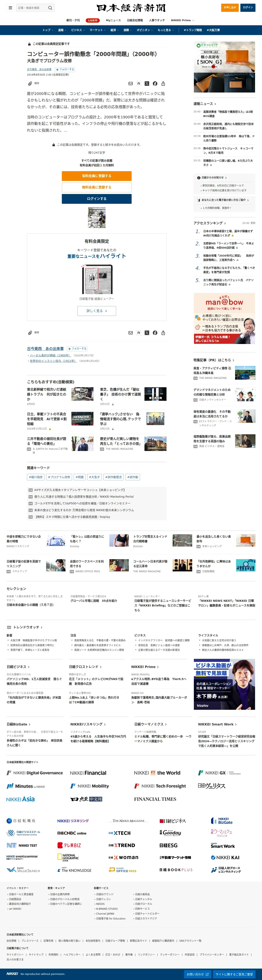Expand the 経済 navigation dropdown
Screen dimensions: 262x980
pos(114,30)
